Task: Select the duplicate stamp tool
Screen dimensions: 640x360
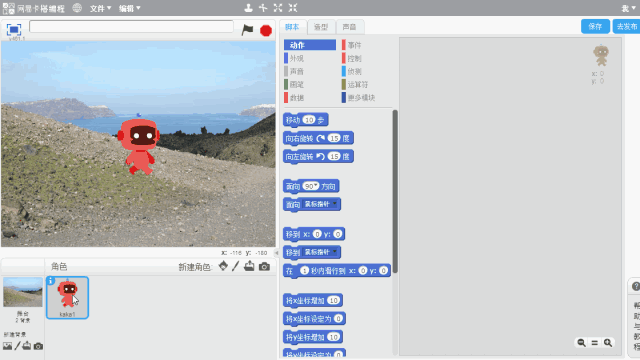Action: [248, 8]
